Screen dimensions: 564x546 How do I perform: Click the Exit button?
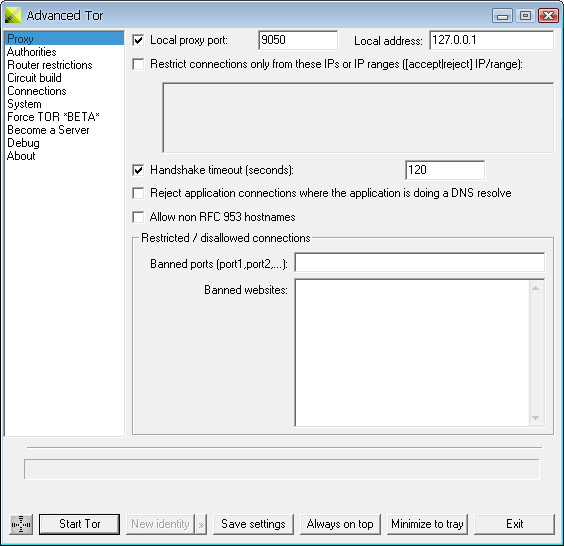(514, 524)
